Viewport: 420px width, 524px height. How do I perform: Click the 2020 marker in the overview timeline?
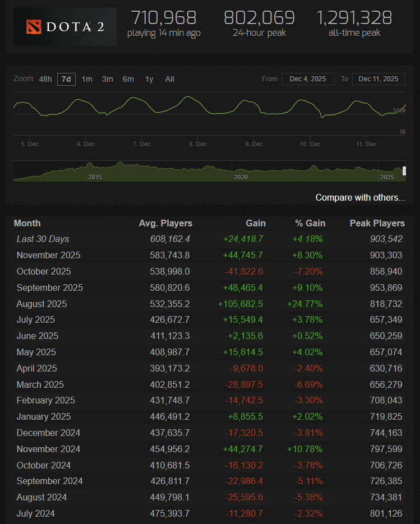[x=240, y=177]
